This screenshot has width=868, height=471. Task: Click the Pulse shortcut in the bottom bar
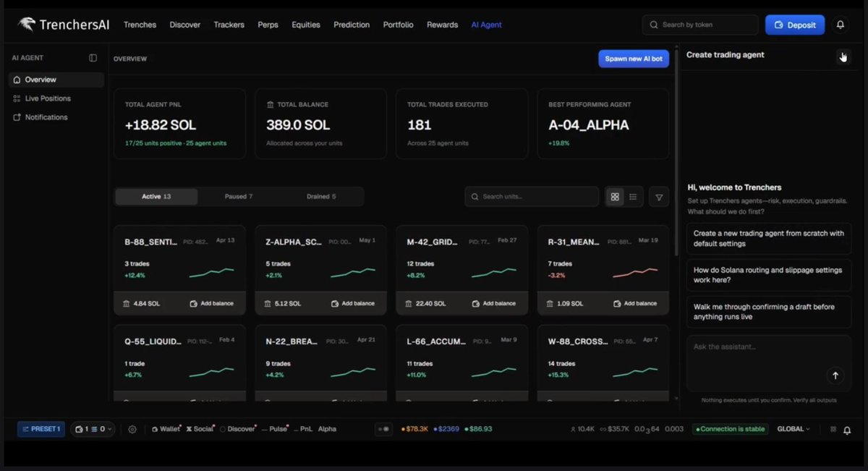[x=274, y=429]
